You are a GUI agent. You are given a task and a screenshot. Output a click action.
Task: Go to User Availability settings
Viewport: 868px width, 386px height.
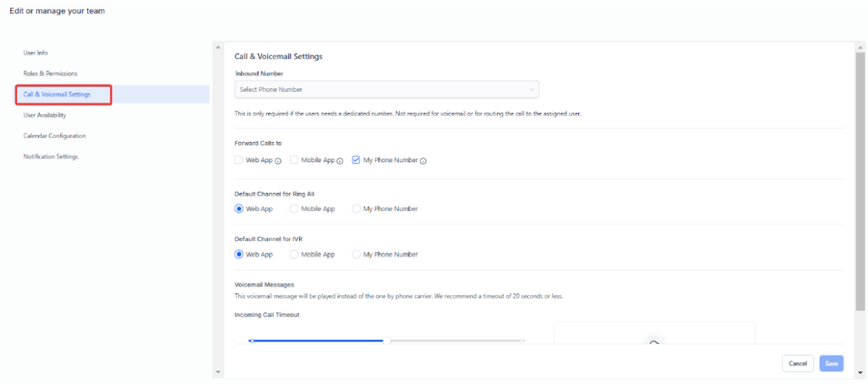pyautogui.click(x=45, y=115)
